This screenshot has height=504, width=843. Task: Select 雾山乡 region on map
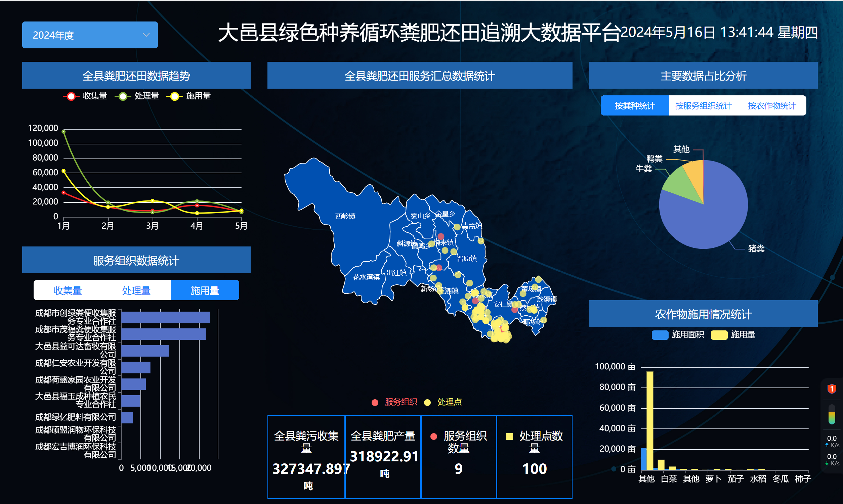click(420, 216)
